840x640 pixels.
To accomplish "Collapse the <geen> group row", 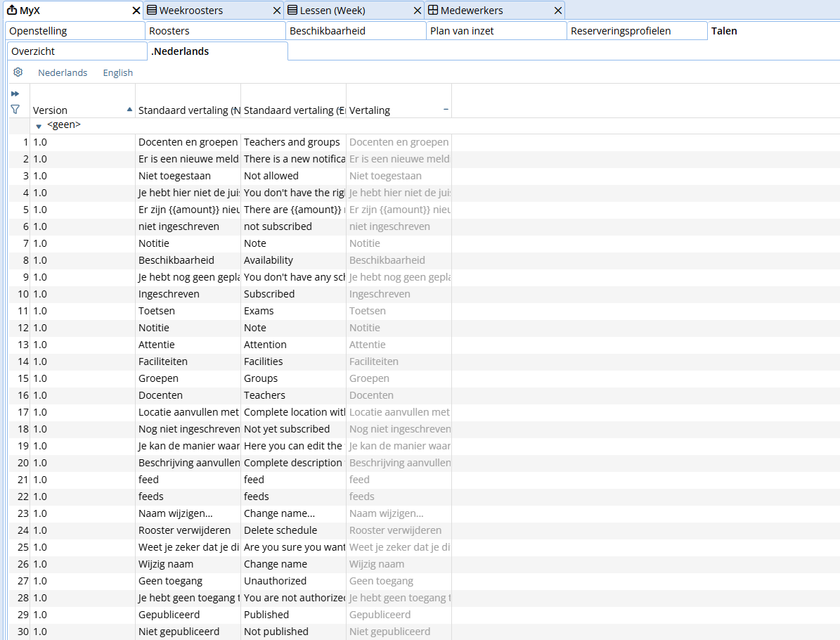I will tap(39, 127).
